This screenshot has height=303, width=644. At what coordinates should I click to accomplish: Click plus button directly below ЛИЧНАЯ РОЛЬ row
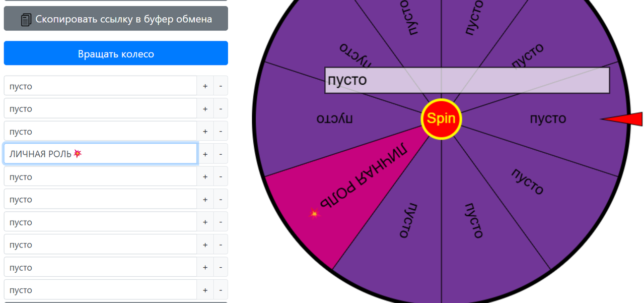point(205,176)
